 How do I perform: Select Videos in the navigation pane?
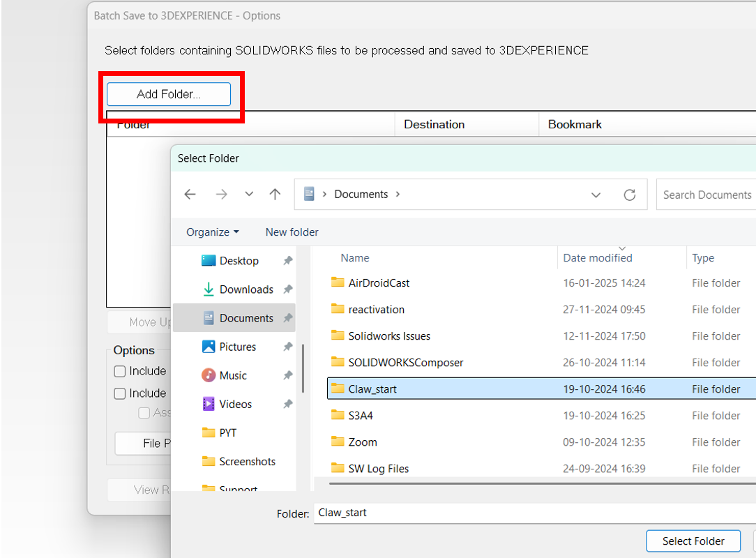pos(235,404)
